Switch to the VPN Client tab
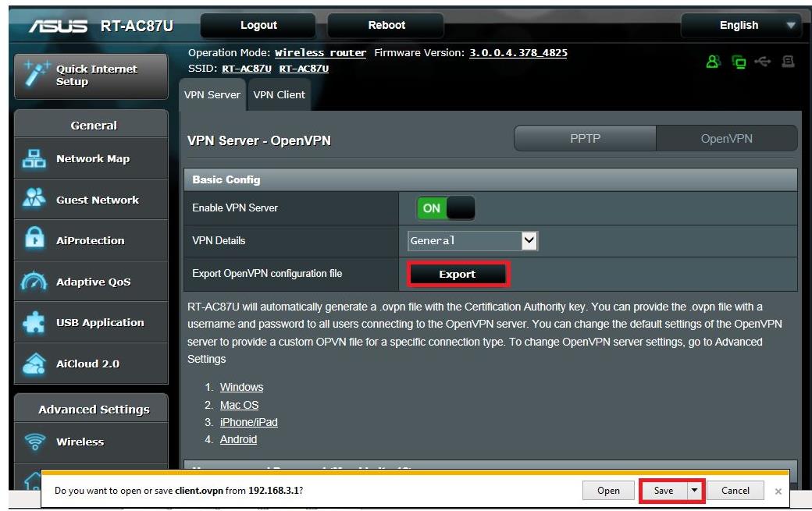This screenshot has height=511, width=812. coord(280,95)
